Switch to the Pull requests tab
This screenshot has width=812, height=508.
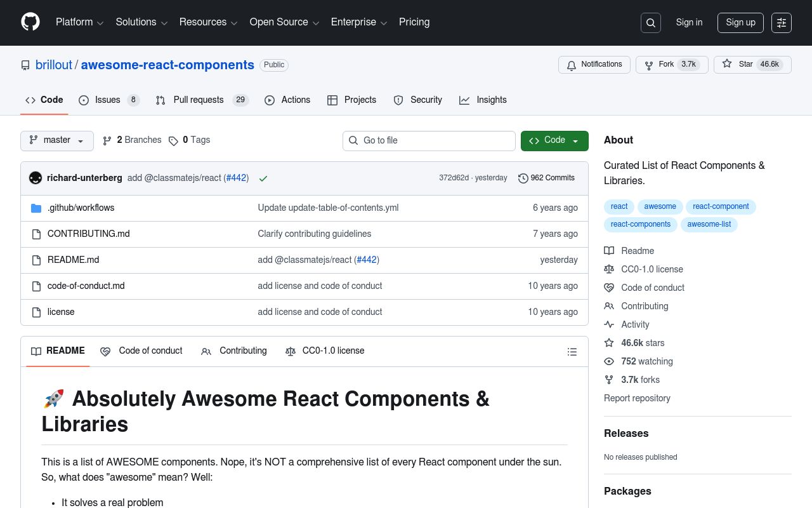[x=198, y=100]
